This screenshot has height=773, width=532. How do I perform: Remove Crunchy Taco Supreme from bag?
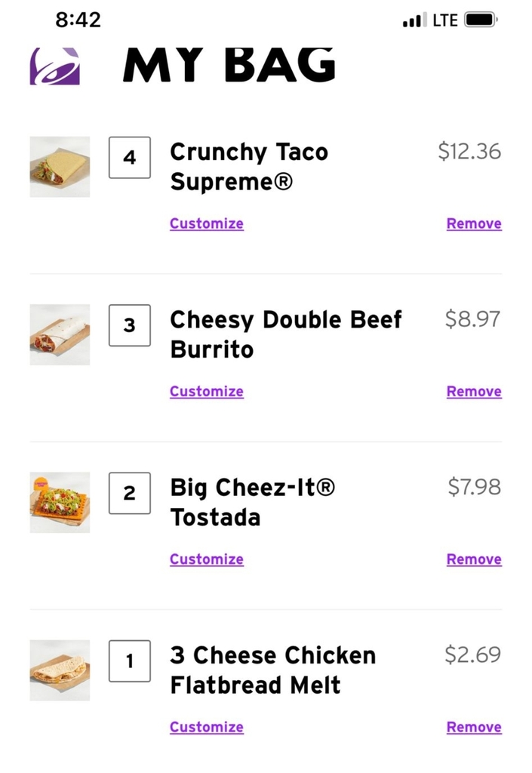click(474, 223)
